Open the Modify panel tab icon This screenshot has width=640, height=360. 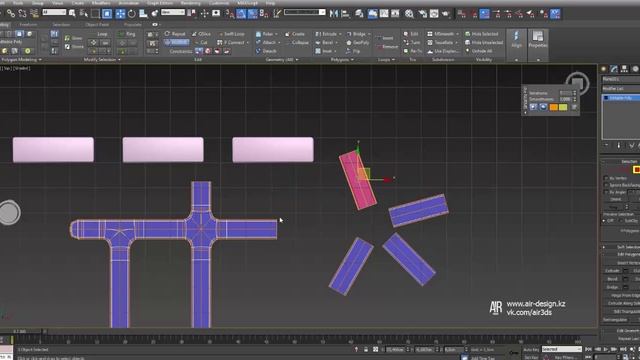(614, 69)
